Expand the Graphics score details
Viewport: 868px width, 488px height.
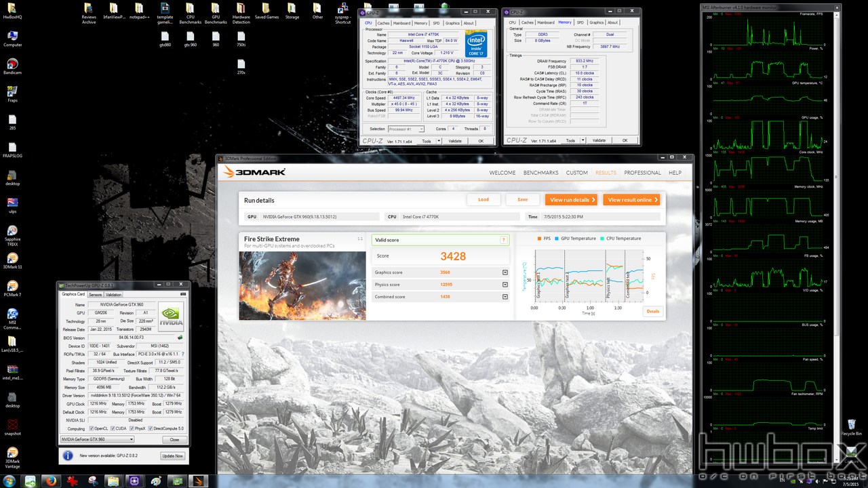(x=505, y=272)
